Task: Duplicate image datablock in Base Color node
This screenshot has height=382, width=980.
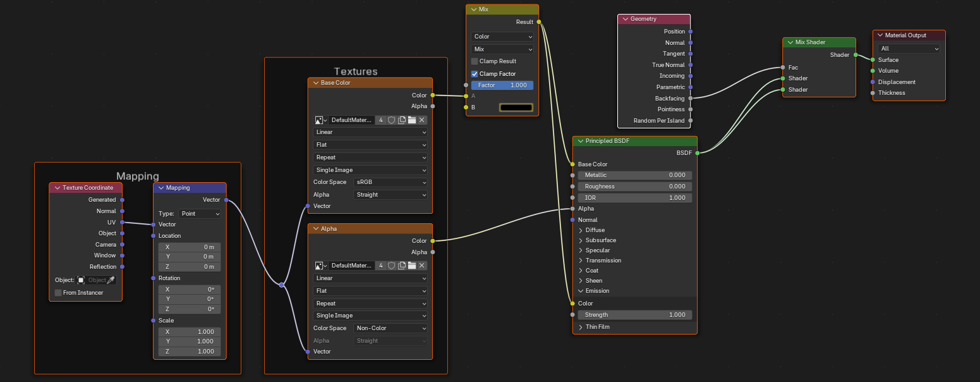Action: pos(401,120)
